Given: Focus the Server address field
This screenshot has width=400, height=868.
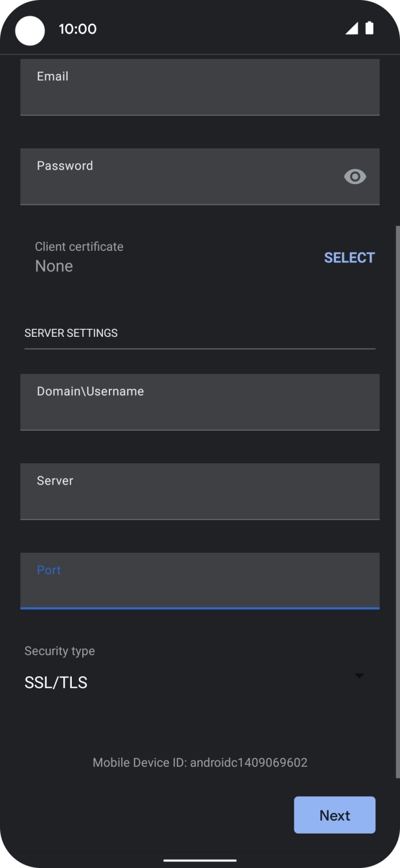Looking at the screenshot, I should point(200,491).
